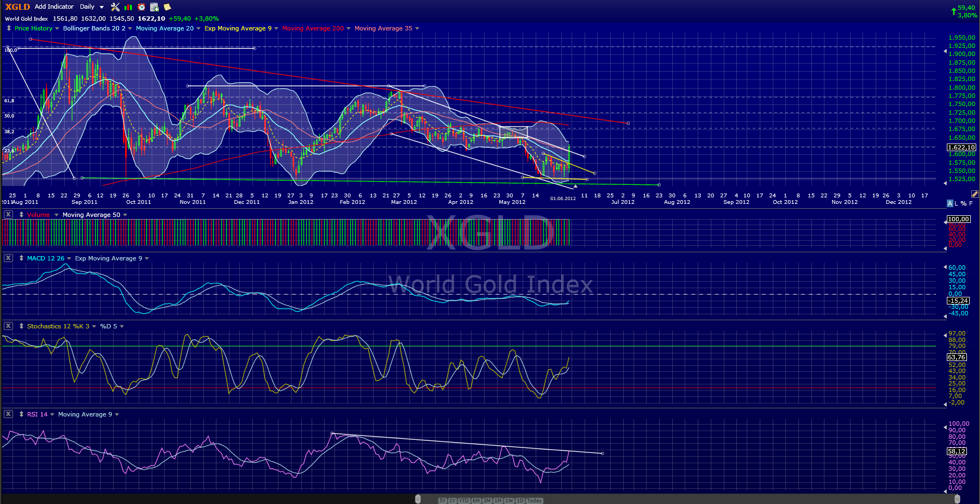Close the MACD indicator panel
The width and height of the screenshot is (980, 504).
point(8,258)
